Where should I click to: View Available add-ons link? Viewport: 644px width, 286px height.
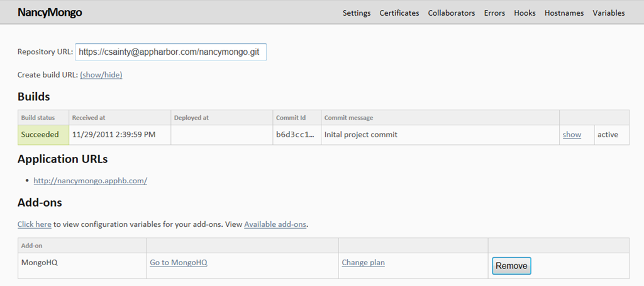click(x=275, y=224)
